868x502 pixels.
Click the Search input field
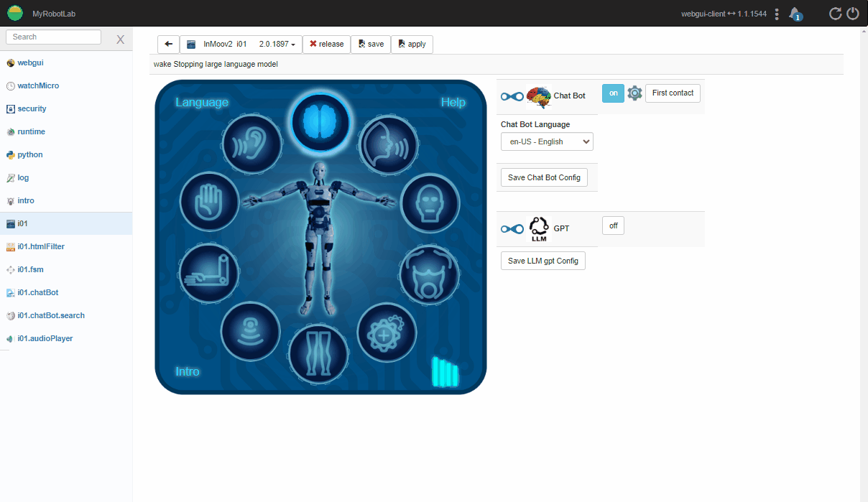(x=54, y=37)
